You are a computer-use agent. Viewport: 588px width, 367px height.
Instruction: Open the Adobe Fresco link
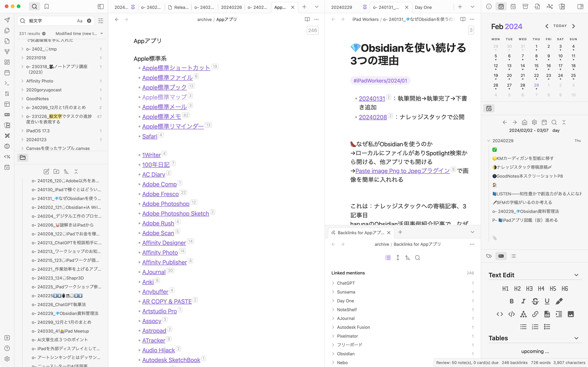click(160, 194)
